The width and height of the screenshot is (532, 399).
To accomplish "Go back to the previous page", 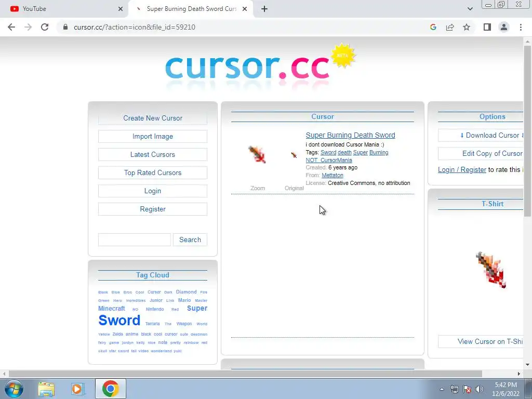I will (11, 27).
